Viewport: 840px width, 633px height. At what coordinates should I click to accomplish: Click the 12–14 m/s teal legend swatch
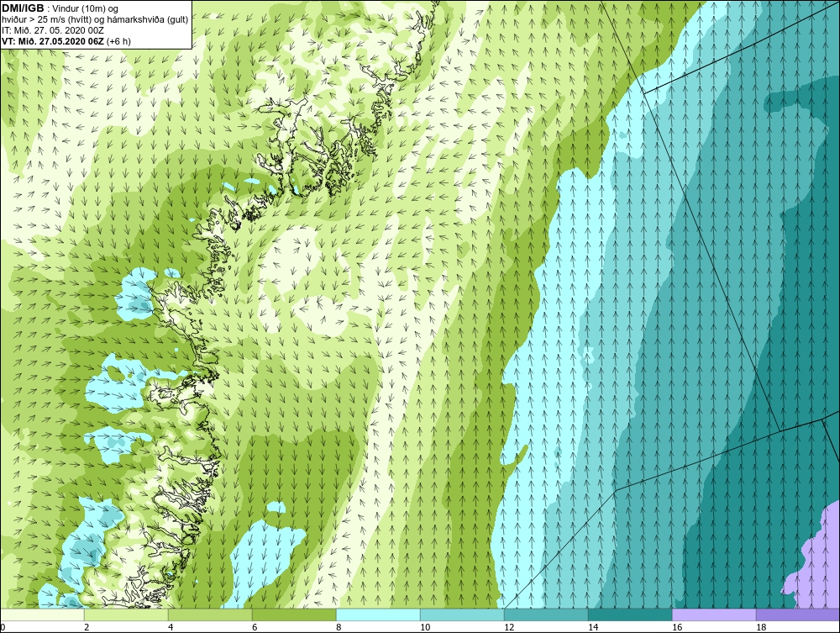pyautogui.click(x=546, y=615)
